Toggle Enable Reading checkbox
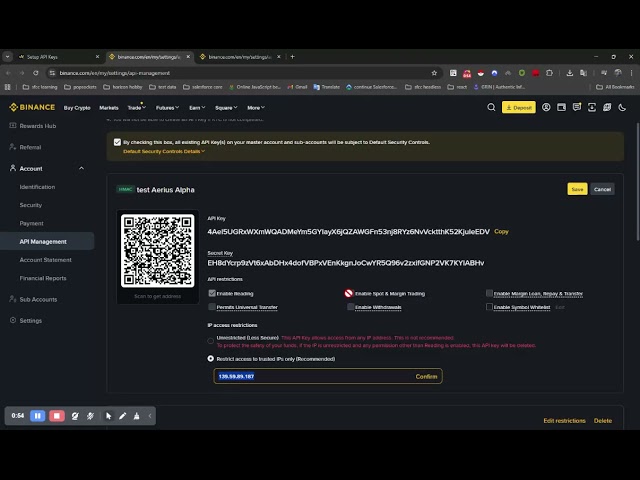Viewport: 640px width, 480px height. point(212,293)
